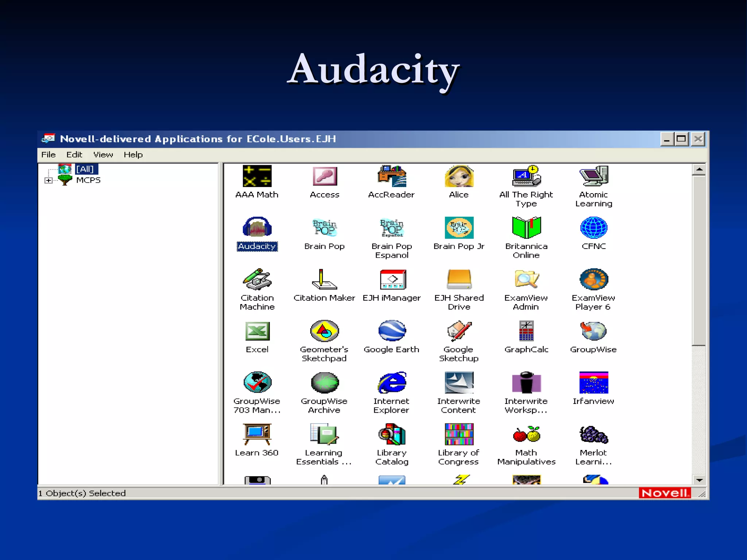Open the View menu
The image size is (747, 560).
pos(103,155)
